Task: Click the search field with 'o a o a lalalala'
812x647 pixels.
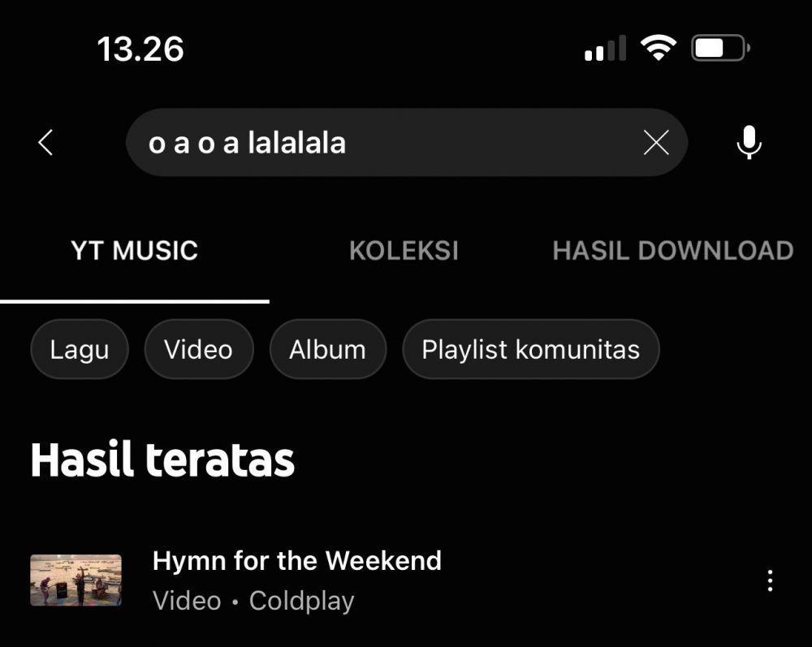Action: click(x=407, y=142)
